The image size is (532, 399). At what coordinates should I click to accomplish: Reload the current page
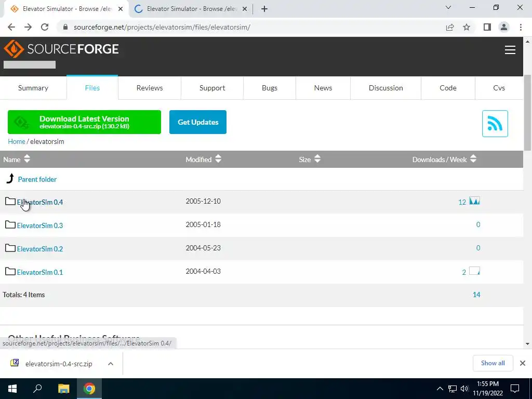click(x=45, y=27)
